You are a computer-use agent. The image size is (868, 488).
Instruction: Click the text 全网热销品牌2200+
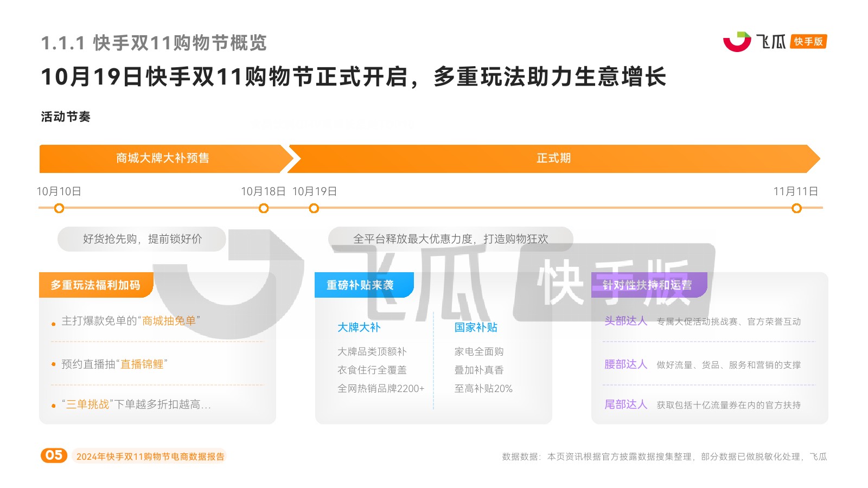coord(381,389)
